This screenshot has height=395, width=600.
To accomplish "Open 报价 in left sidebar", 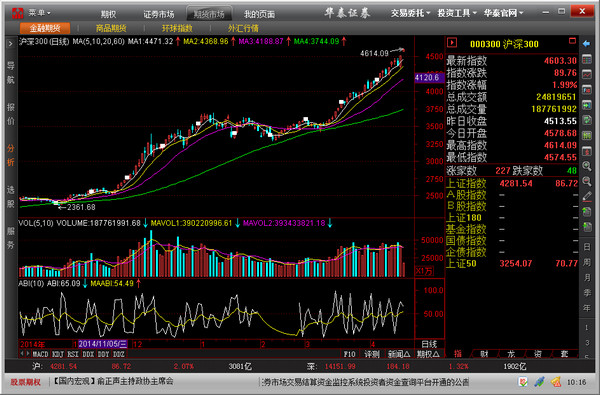I will (x=10, y=114).
